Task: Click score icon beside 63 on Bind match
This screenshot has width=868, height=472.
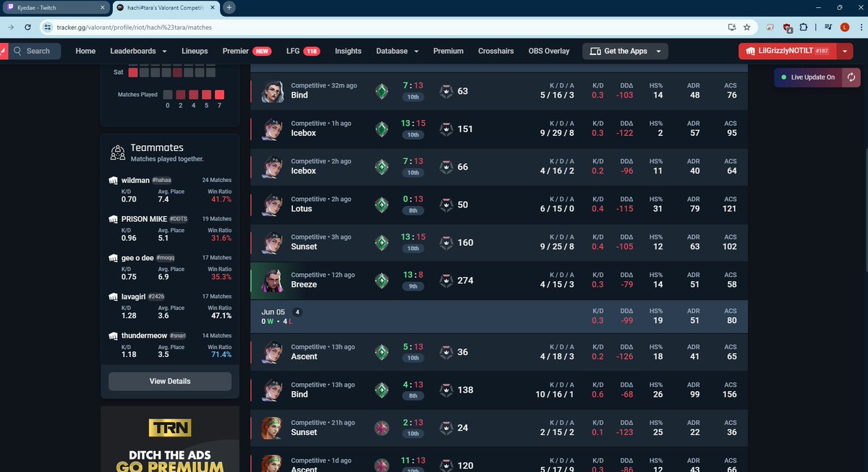Action: [446, 91]
